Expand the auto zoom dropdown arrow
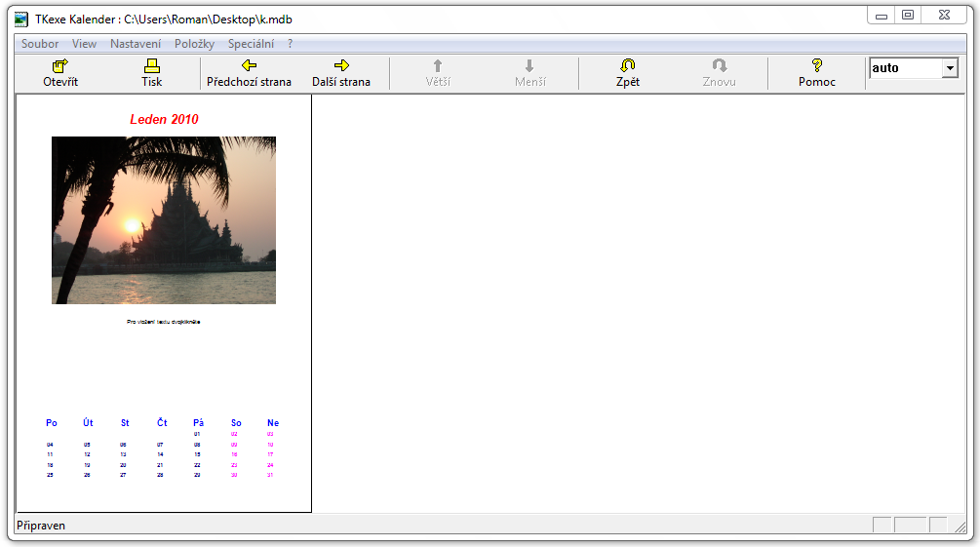980x547 pixels. tap(950, 68)
